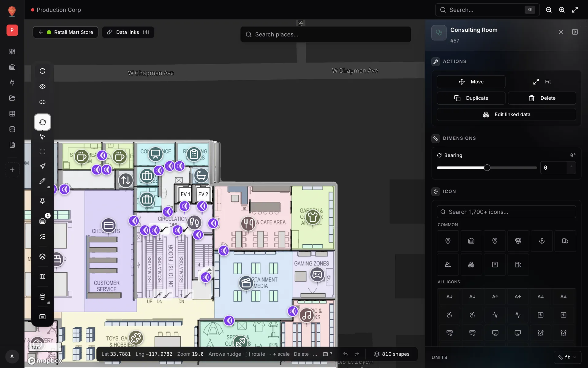Click the pin marker tool

point(42,201)
